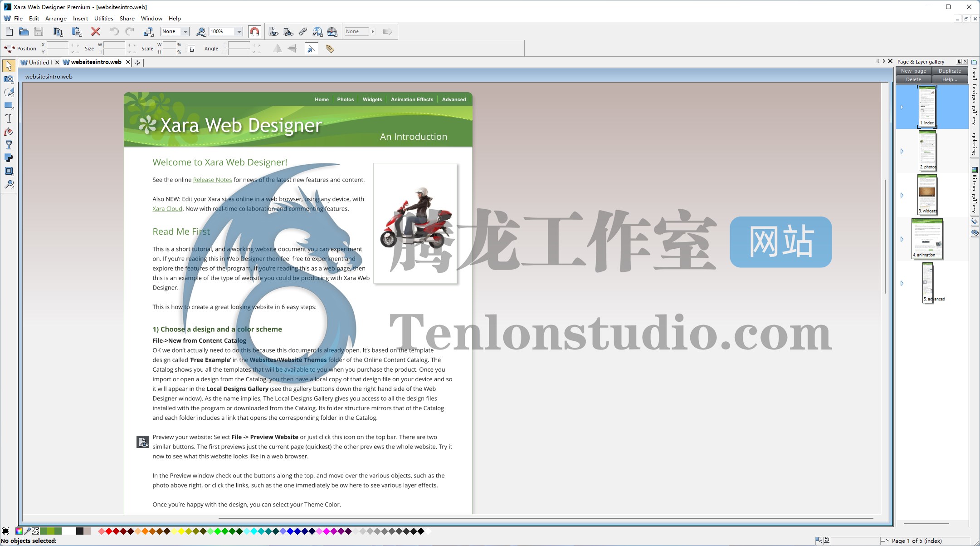The width and height of the screenshot is (980, 546).
Task: Click the Redo arrow icon
Action: (x=130, y=32)
